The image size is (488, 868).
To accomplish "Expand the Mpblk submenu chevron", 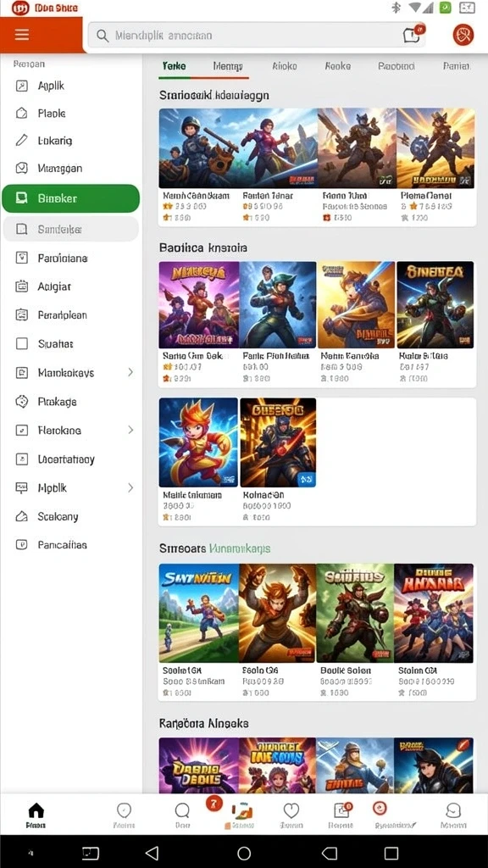I will pos(130,487).
